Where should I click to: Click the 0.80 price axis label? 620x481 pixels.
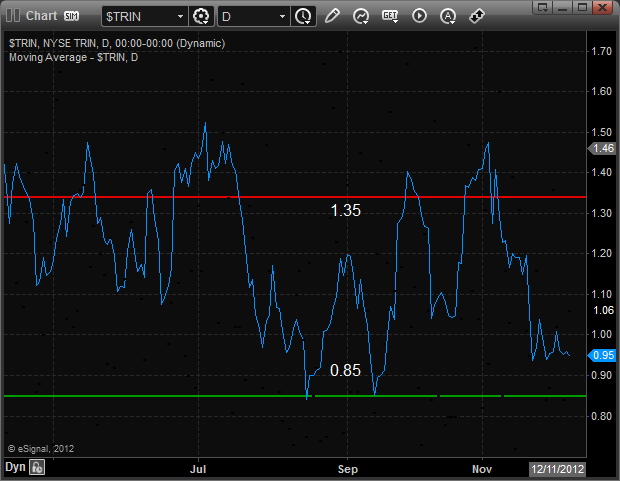pos(601,416)
